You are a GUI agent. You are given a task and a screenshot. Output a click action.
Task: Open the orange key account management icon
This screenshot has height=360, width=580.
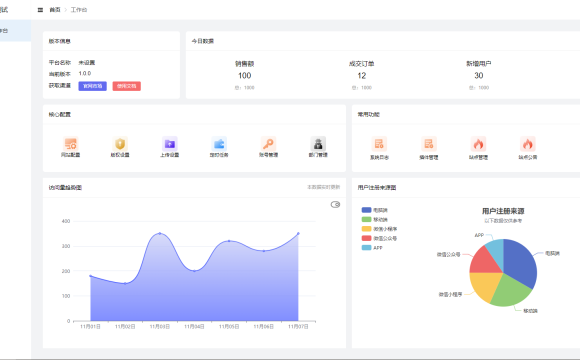[268, 144]
